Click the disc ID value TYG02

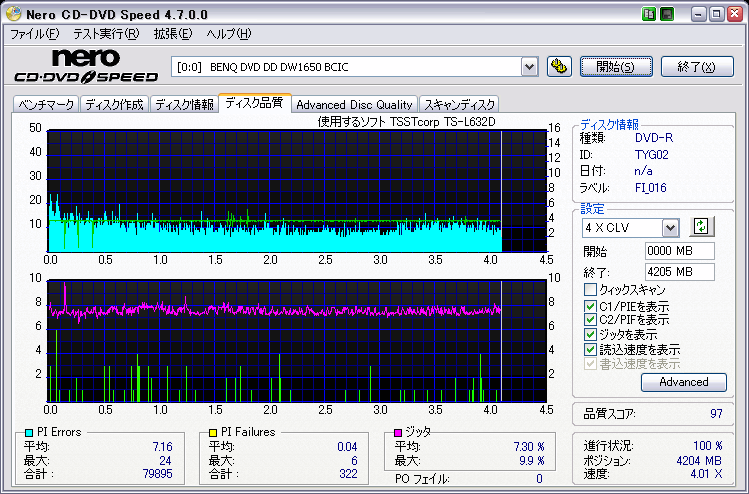(x=652, y=155)
